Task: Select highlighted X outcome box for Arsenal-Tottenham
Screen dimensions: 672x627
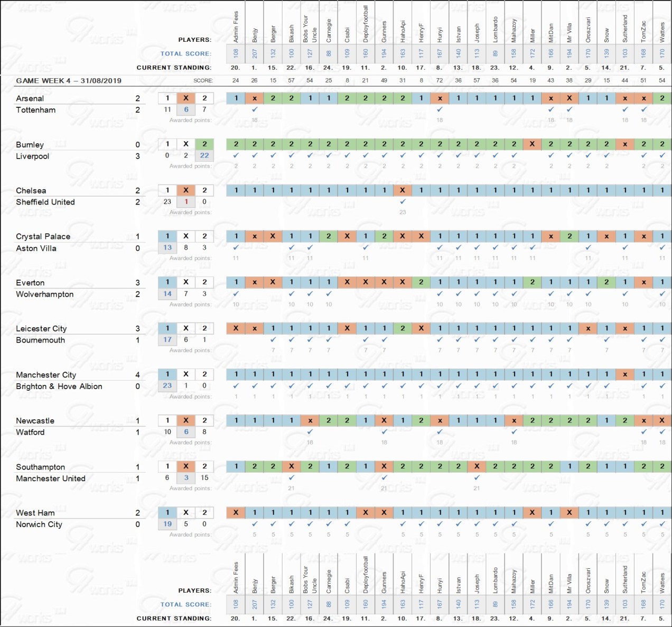Action: 186,98
